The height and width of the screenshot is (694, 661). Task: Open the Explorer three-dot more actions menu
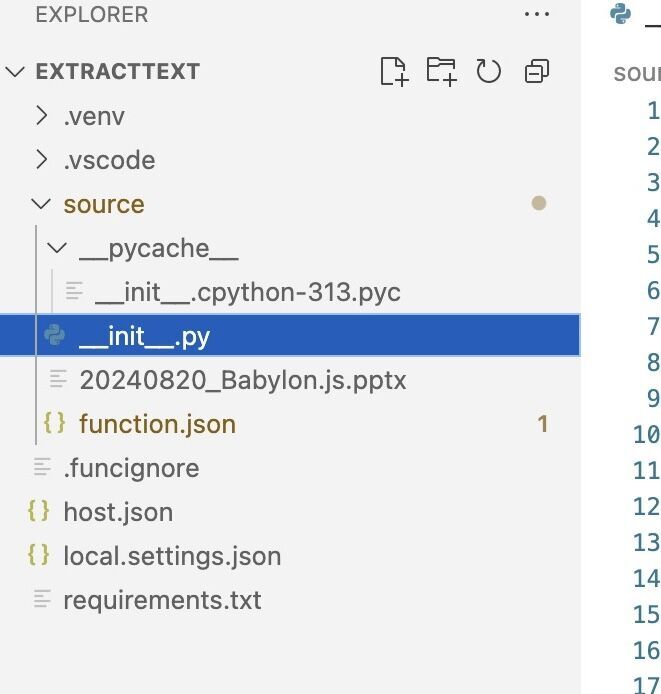pyautogui.click(x=537, y=14)
